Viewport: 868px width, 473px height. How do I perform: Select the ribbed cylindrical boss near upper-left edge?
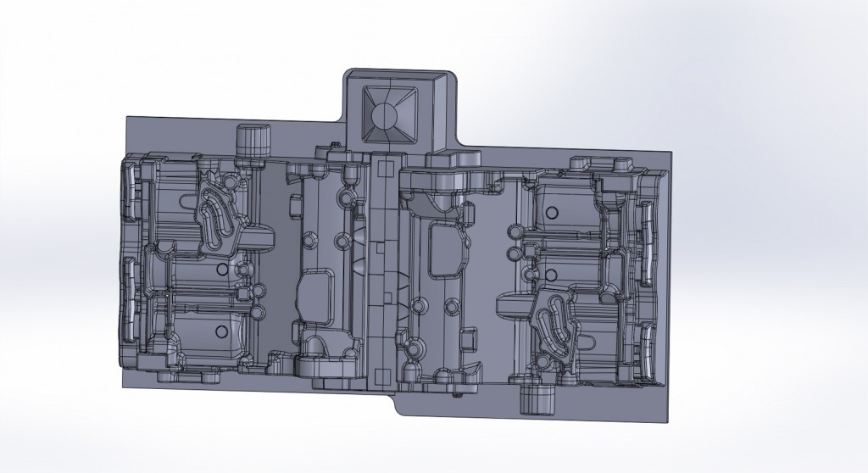click(x=254, y=142)
